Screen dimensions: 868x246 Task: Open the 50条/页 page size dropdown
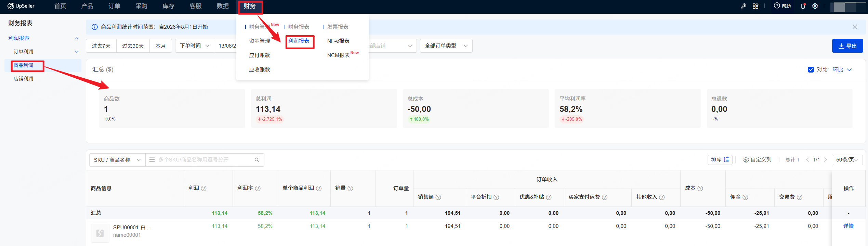[847, 160]
